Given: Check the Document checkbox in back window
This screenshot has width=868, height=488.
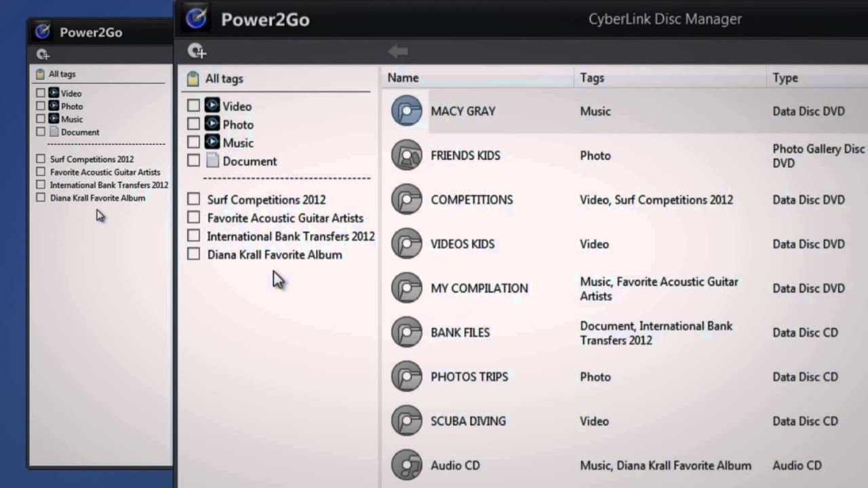Looking at the screenshot, I should (41, 131).
